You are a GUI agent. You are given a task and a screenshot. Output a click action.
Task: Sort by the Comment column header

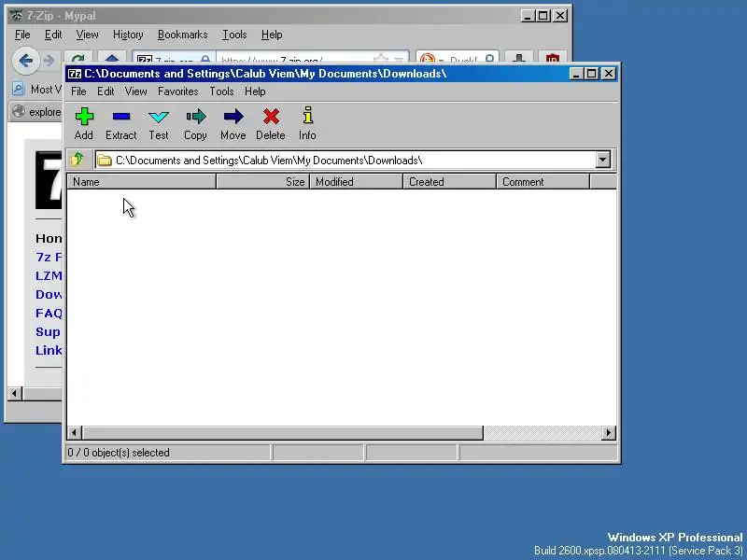543,182
